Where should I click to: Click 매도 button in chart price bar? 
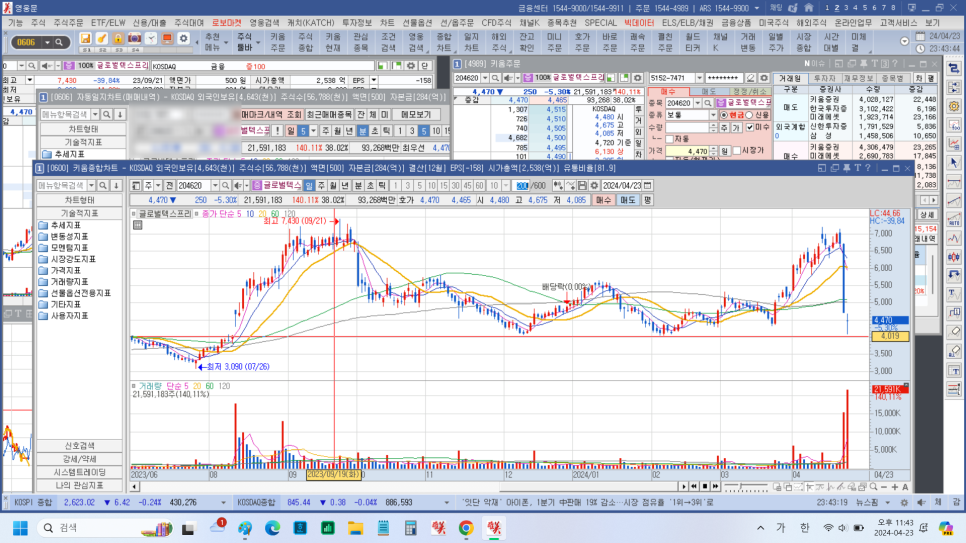(627, 200)
